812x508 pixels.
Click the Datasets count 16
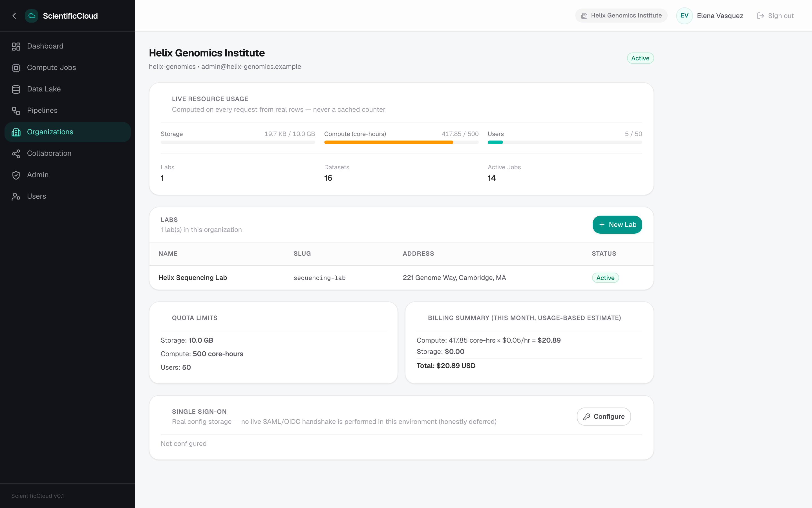click(328, 178)
